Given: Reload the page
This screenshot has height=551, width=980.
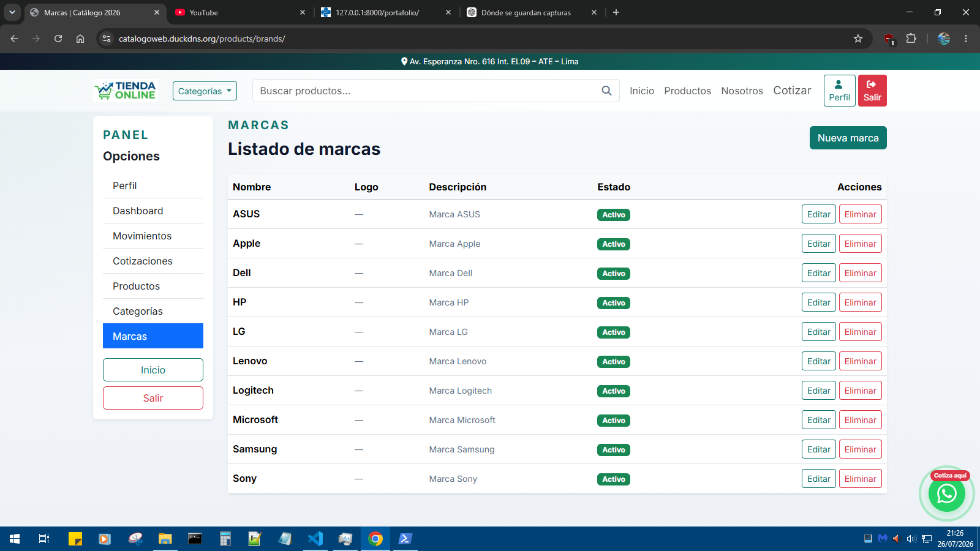Looking at the screenshot, I should [58, 39].
